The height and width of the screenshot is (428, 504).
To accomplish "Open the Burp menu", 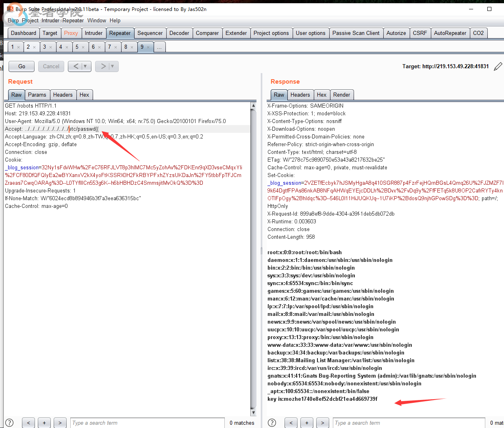I will point(13,20).
